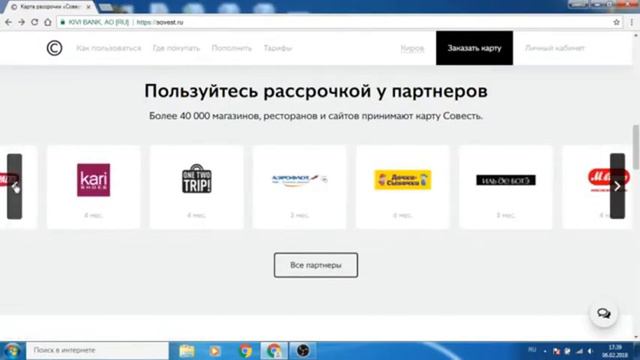Open the kari partner card

93,187
